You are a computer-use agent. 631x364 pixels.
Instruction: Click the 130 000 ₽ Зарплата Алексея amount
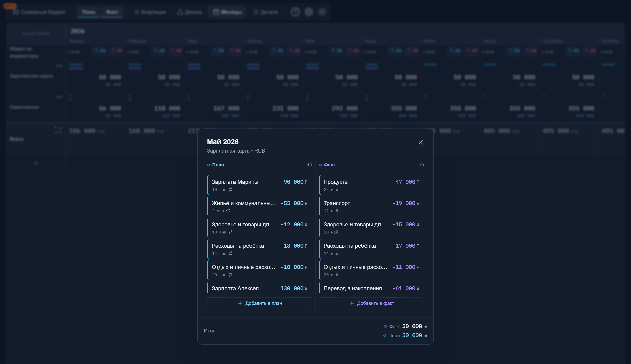(294, 288)
